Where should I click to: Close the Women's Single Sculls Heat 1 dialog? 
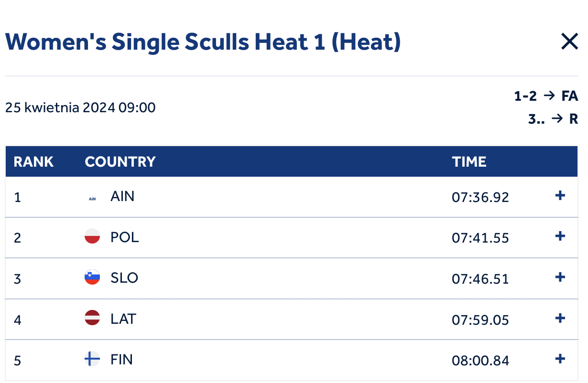(569, 42)
